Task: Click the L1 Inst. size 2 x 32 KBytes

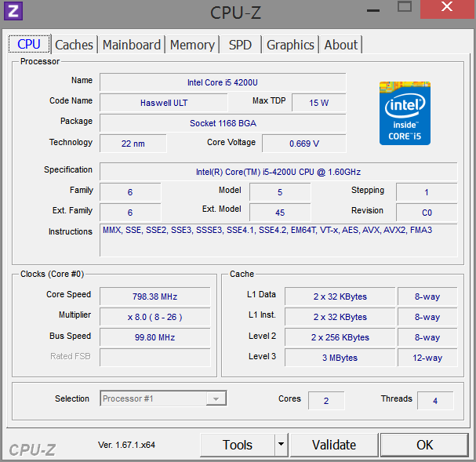Action: [x=340, y=317]
